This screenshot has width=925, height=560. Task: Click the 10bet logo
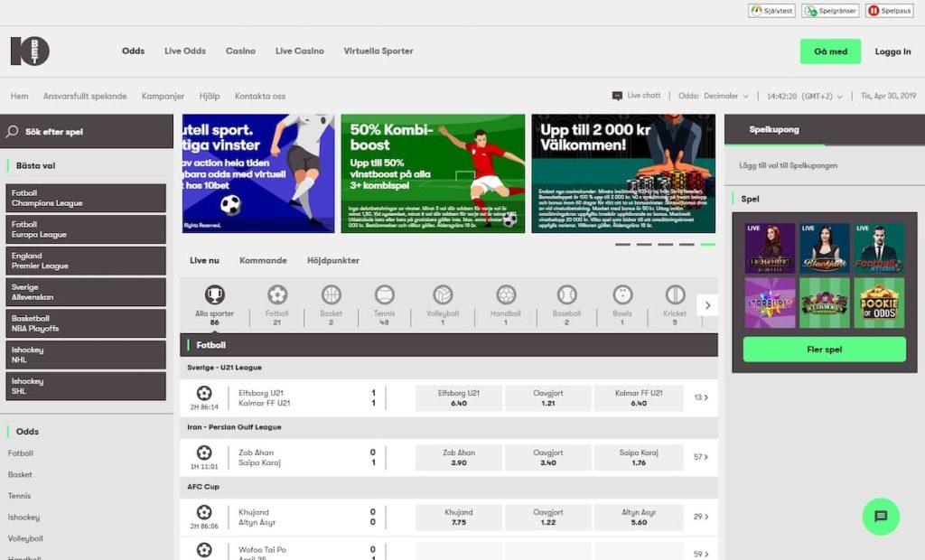click(x=30, y=51)
